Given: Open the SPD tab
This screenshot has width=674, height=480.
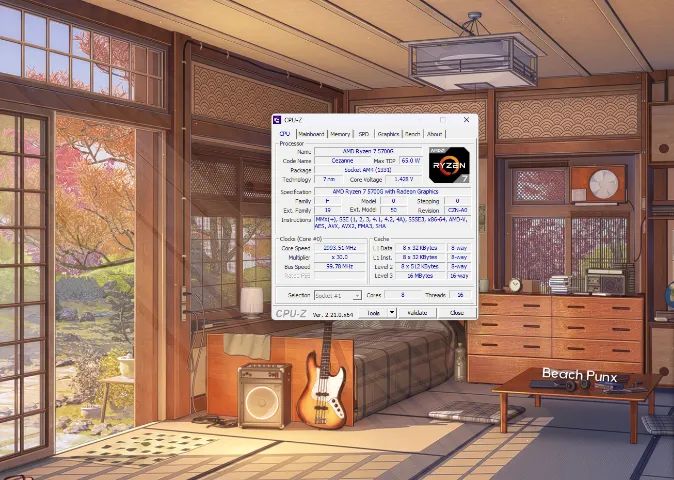Looking at the screenshot, I should pos(364,134).
